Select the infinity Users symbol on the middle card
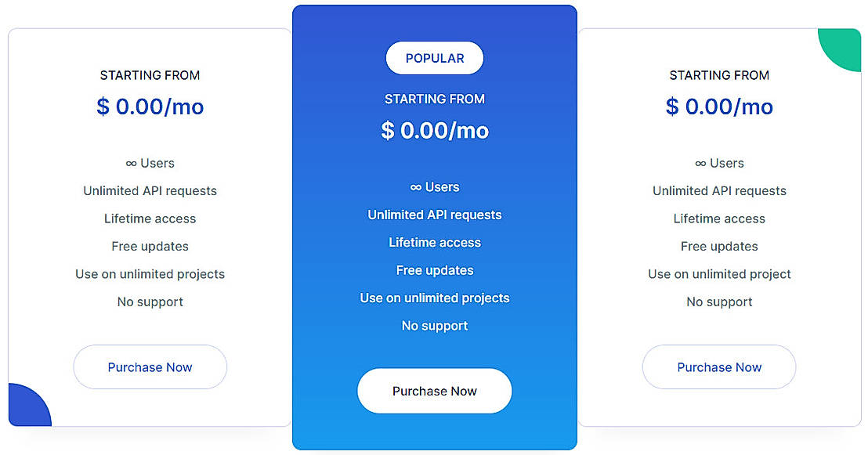This screenshot has height=455, width=868. 434,186
